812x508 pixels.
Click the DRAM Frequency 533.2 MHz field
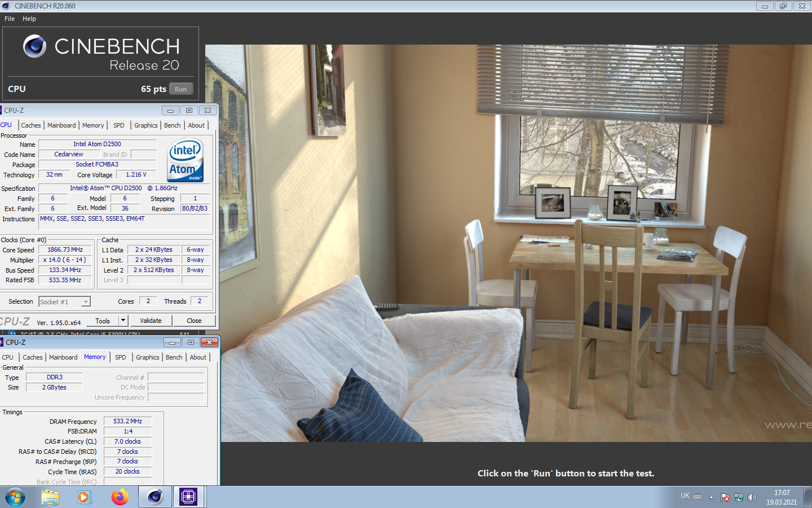(127, 421)
